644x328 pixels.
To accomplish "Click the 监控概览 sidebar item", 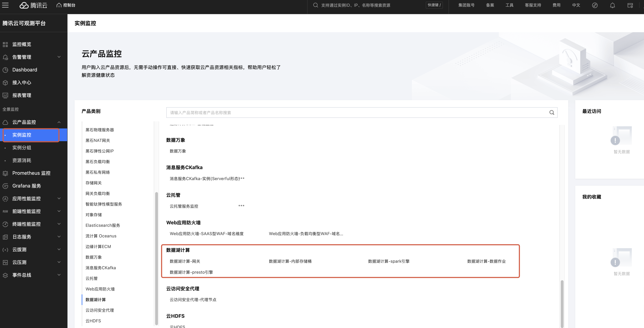I will [x=22, y=44].
